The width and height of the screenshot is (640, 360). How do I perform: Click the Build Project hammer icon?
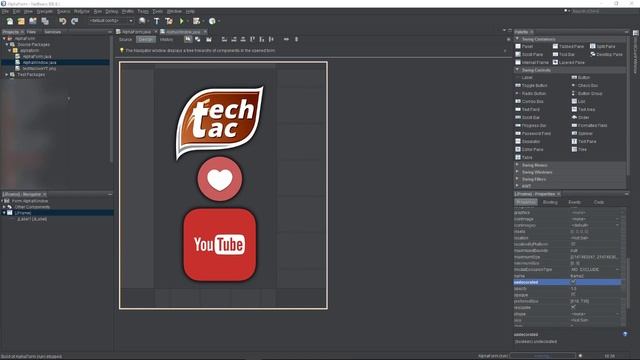(x=157, y=21)
